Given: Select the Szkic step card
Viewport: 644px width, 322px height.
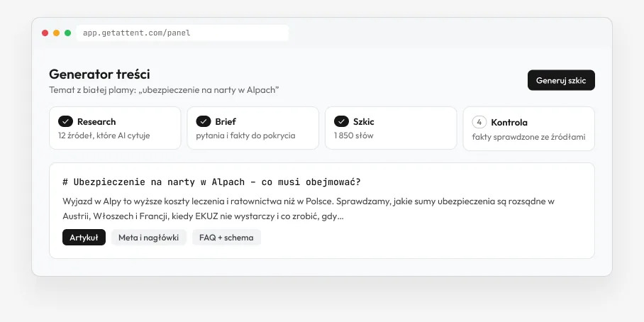Looking at the screenshot, I should [391, 128].
